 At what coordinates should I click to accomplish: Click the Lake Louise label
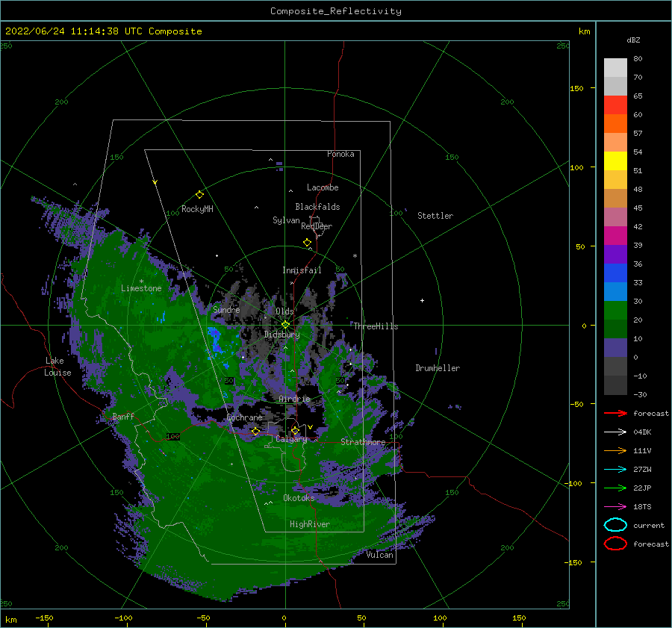pos(58,367)
